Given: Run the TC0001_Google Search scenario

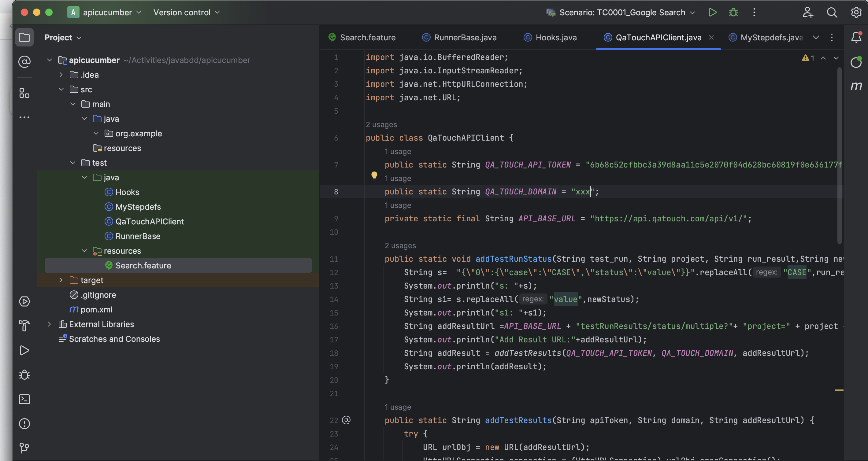Looking at the screenshot, I should tap(712, 13).
